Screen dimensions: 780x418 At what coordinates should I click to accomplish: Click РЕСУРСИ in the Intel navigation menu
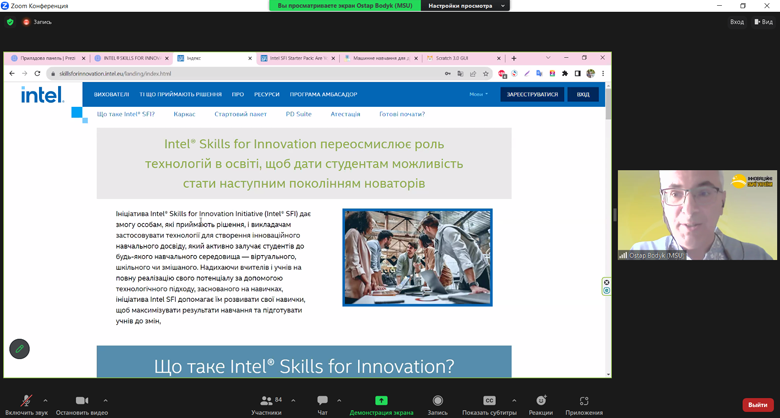[266, 94]
